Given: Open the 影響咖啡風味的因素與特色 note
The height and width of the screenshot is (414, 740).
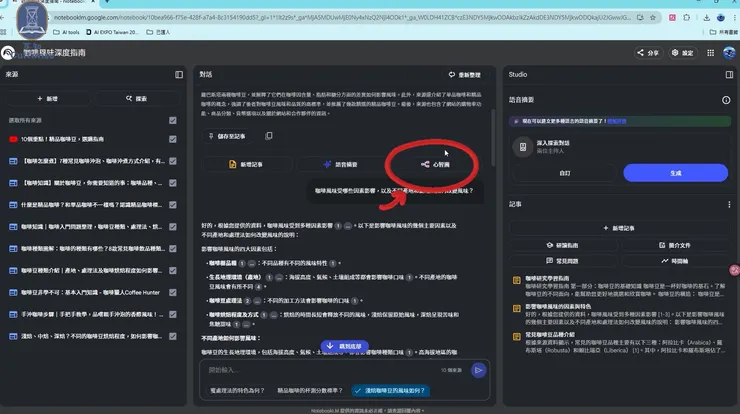Looking at the screenshot, I should [x=620, y=314].
